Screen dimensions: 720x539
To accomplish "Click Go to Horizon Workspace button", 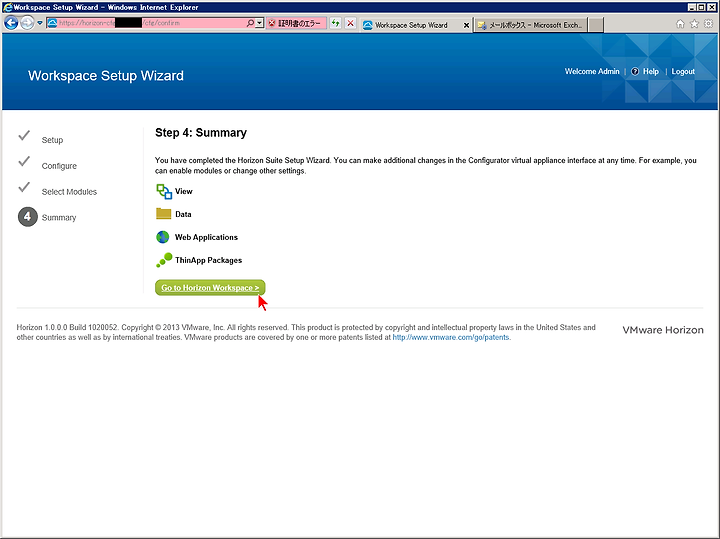I will point(210,287).
